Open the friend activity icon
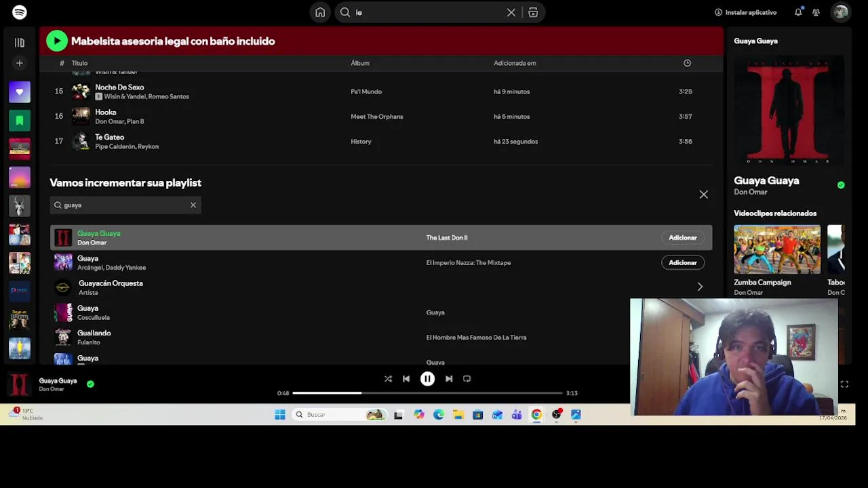The image size is (868, 488). (816, 12)
